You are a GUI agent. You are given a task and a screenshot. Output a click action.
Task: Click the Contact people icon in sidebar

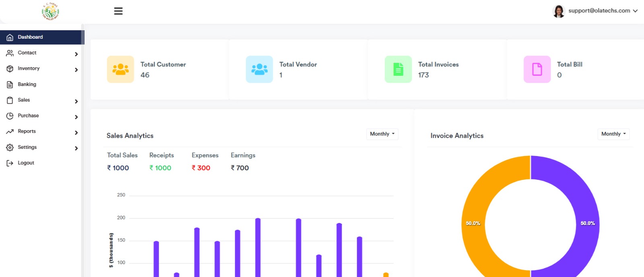click(x=10, y=53)
